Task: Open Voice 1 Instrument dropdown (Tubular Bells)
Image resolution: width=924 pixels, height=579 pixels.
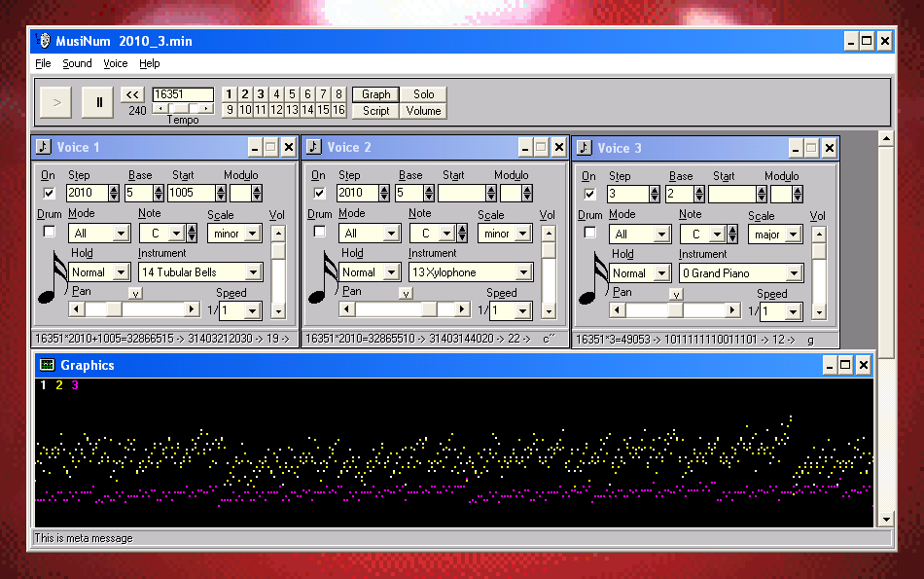Action: 253,272
